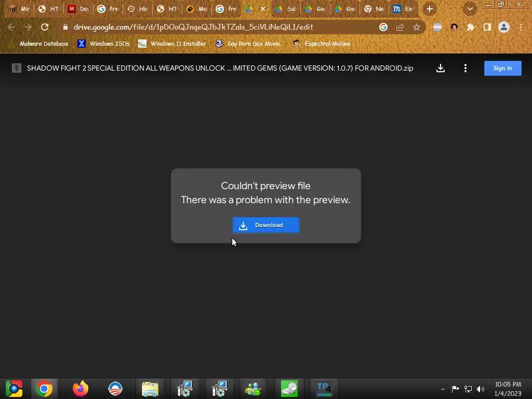Click the volume speaker tray icon
The image size is (532, 399).
(x=481, y=389)
